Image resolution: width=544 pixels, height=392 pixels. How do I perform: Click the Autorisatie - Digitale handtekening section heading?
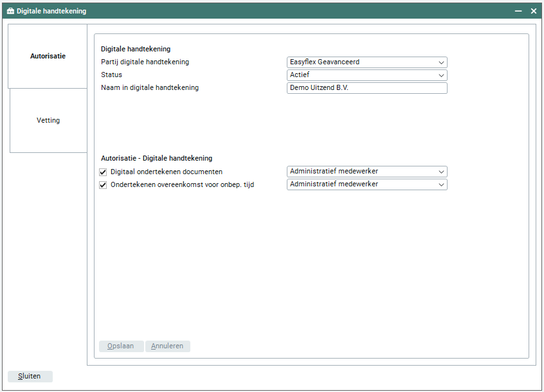[156, 158]
